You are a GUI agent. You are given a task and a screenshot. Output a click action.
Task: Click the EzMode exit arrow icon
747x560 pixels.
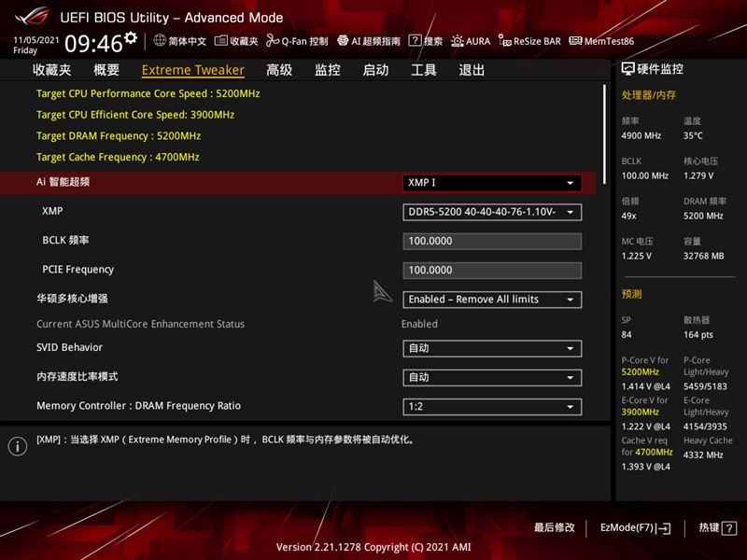tap(664, 528)
